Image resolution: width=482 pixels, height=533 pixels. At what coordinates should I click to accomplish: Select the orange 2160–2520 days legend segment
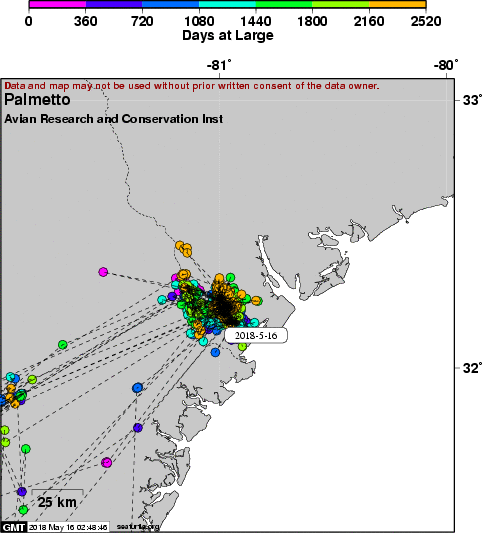point(397,4)
